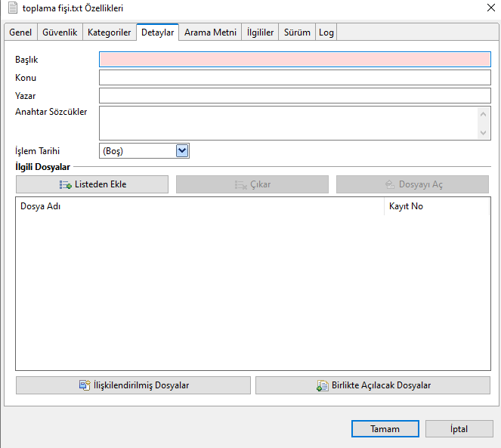Click the Anahtar Sözcükler text area
This screenshot has width=501, height=448.
pos(289,122)
